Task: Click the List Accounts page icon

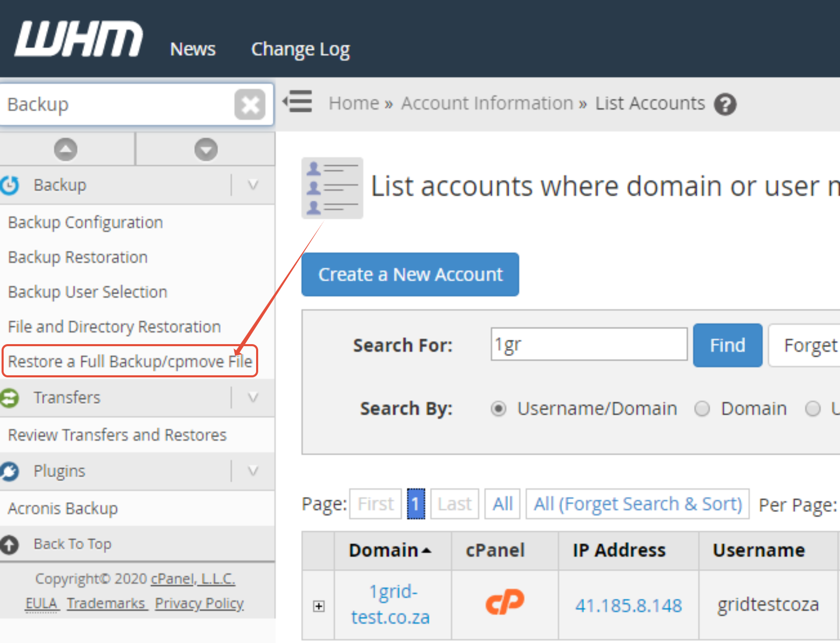Action: tap(332, 188)
